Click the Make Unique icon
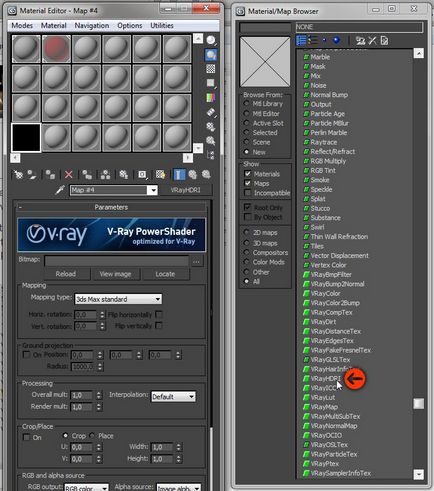 coord(105,174)
